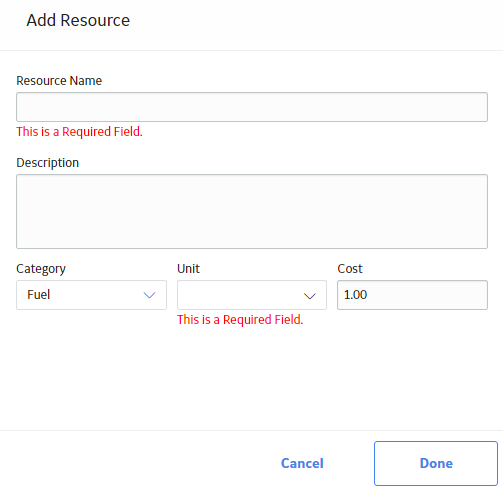
Task: Open the Category combo box showing Fuel
Action: pyautogui.click(x=91, y=295)
